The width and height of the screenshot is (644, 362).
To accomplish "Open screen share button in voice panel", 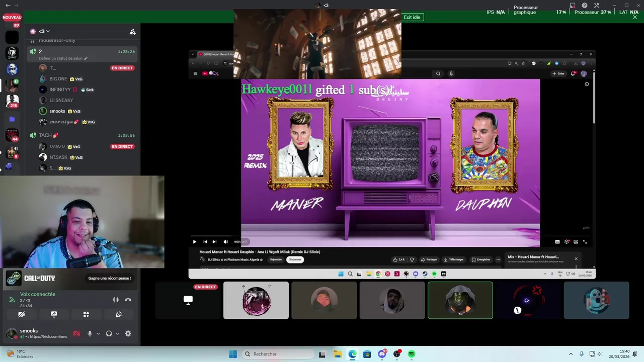I will coord(54,314).
